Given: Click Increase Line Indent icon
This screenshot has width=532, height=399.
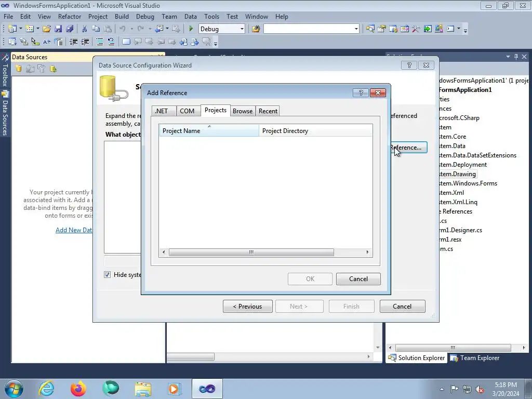Looking at the screenshot, I should click(x=85, y=42).
